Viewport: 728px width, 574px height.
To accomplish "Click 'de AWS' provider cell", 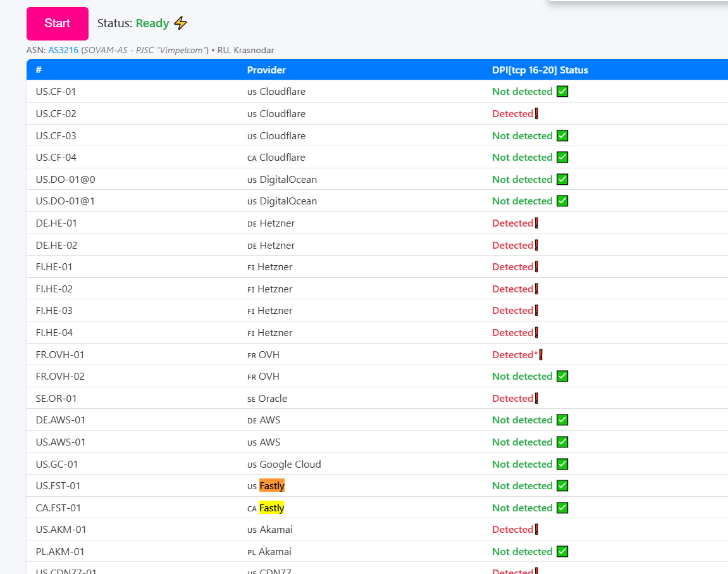I will click(264, 420).
